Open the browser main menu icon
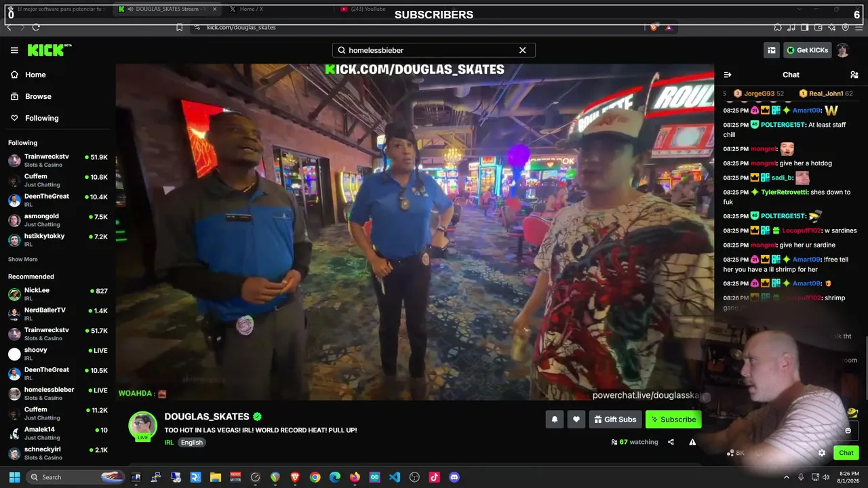Image resolution: width=868 pixels, height=488 pixels. [859, 27]
